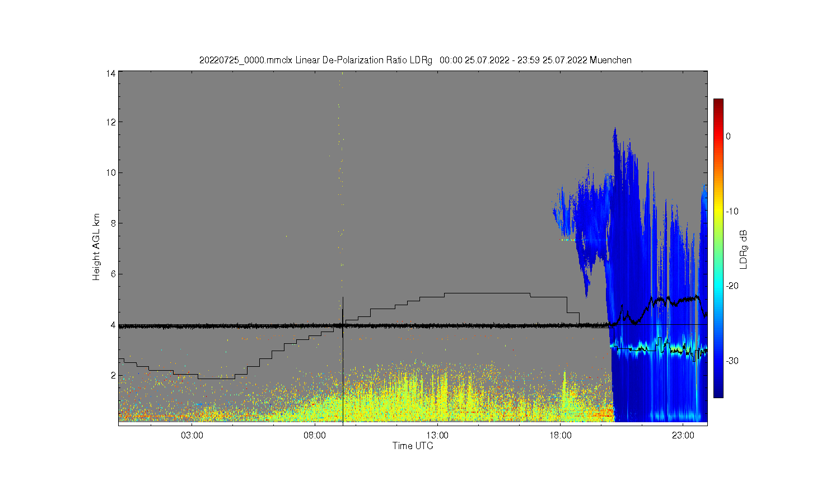Click the 12 height tick label

tap(111, 122)
